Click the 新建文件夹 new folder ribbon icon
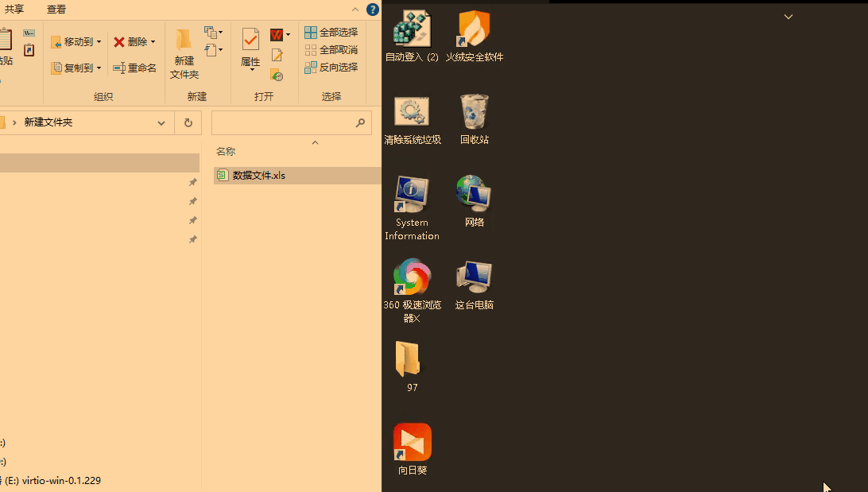 (x=184, y=53)
